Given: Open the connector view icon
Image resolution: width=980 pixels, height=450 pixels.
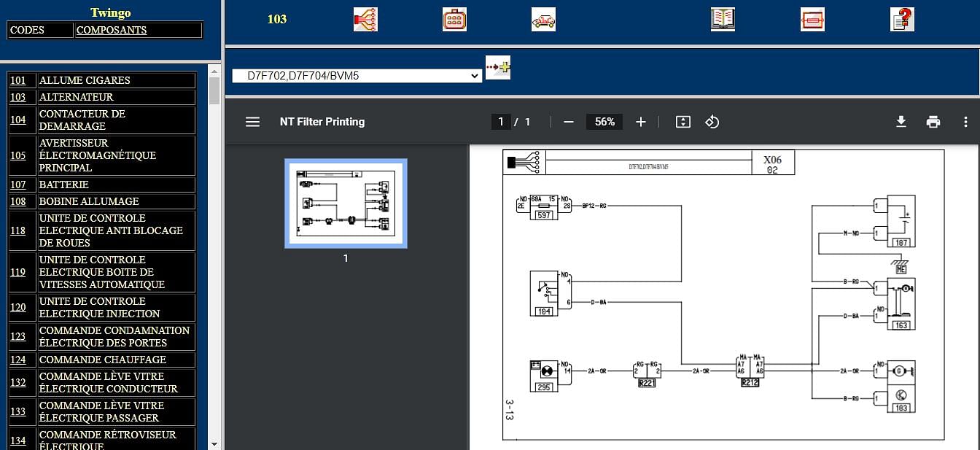Looking at the screenshot, I should point(454,19).
